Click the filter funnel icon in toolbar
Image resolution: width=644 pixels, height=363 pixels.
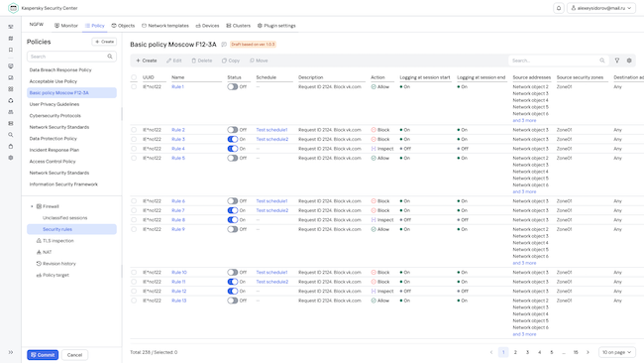pos(617,60)
